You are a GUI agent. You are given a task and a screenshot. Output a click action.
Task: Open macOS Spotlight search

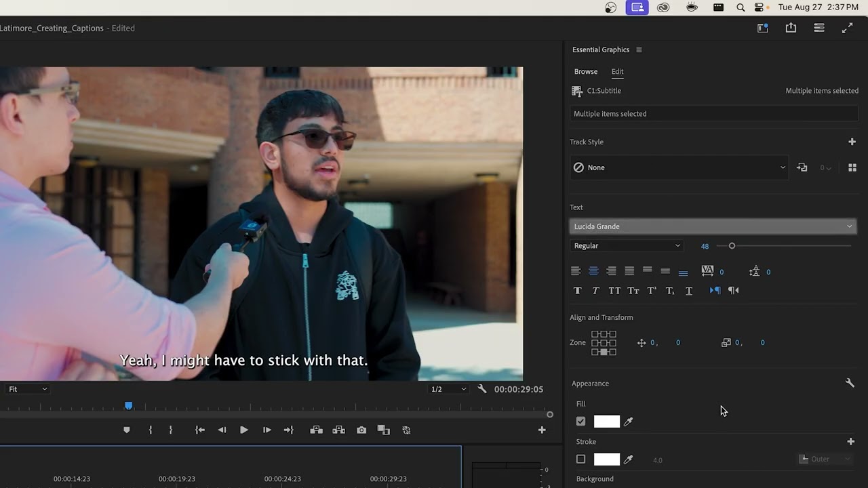(x=741, y=7)
